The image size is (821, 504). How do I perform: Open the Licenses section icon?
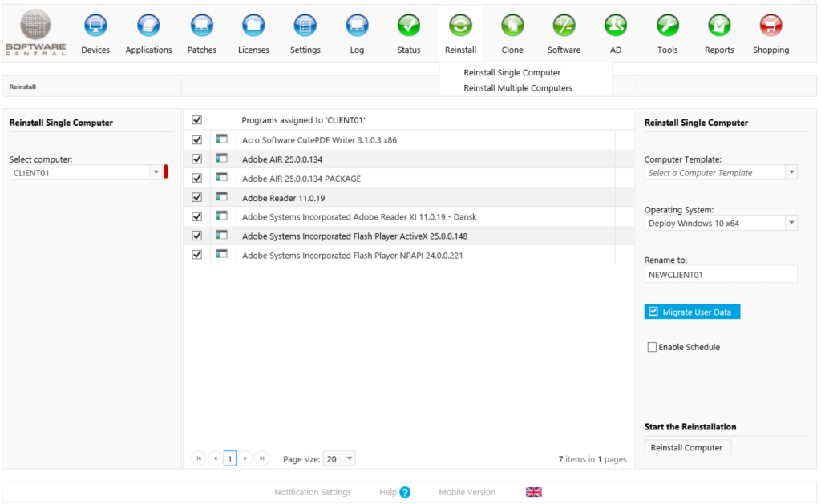click(x=253, y=25)
